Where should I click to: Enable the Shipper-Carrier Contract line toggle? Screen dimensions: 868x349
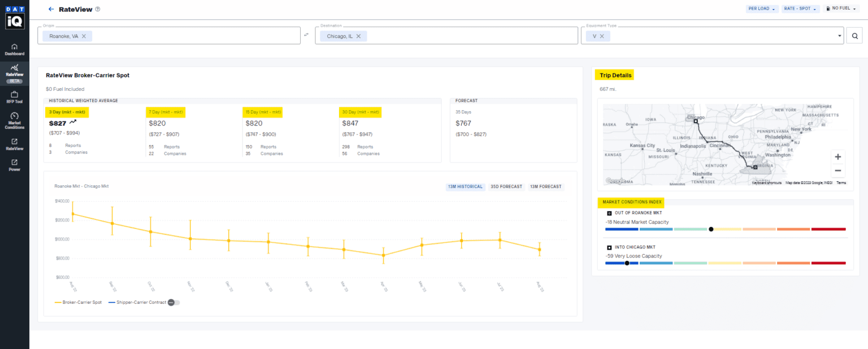click(173, 302)
